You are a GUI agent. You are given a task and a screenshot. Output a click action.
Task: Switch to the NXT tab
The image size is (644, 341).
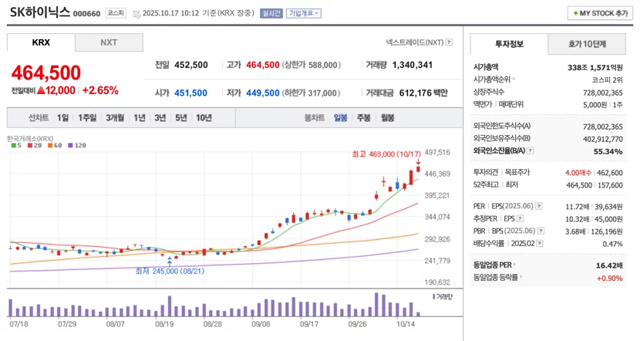pyautogui.click(x=109, y=42)
